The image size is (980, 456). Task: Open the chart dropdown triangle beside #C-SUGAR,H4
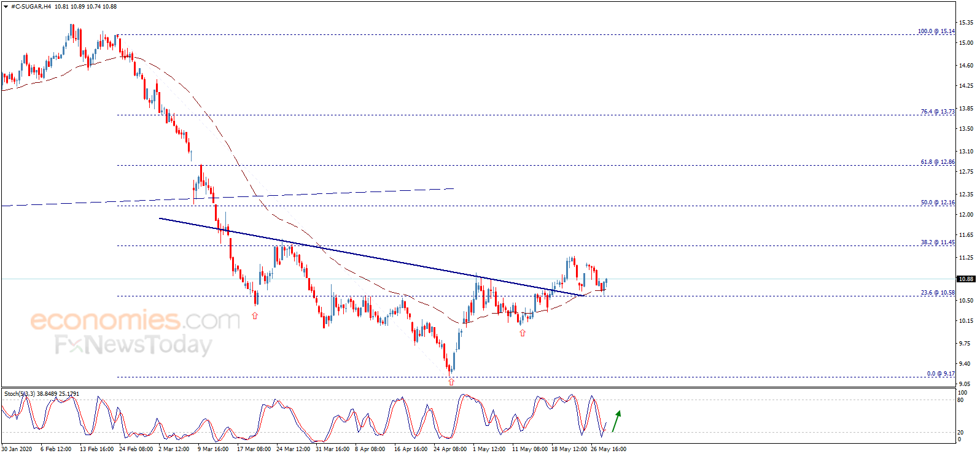[x=6, y=7]
